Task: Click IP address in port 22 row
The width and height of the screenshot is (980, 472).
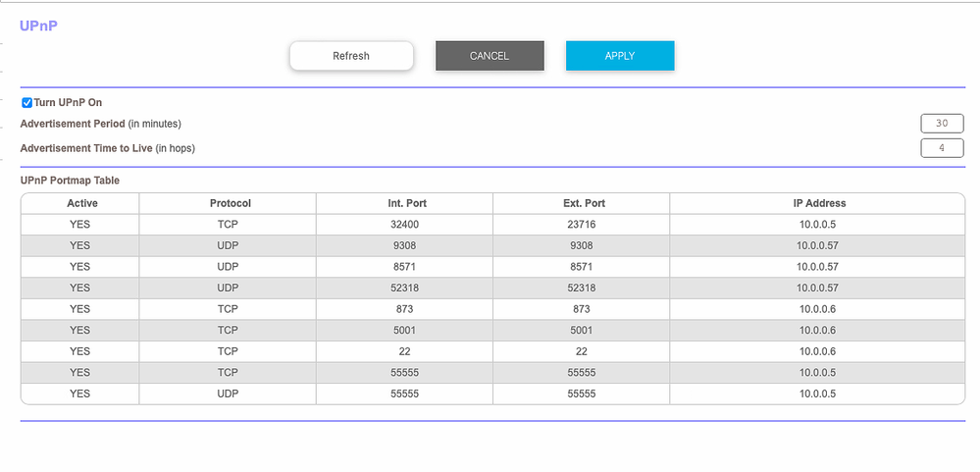Action: point(817,351)
